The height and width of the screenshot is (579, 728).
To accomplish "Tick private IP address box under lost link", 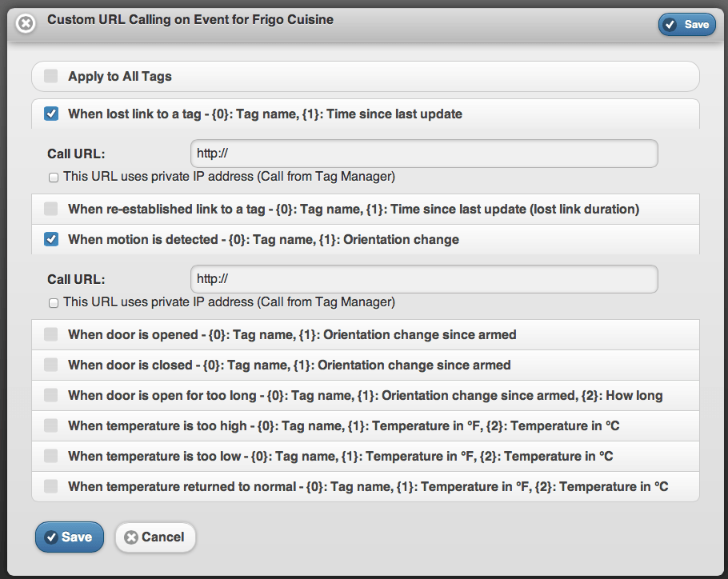I will click(54, 178).
